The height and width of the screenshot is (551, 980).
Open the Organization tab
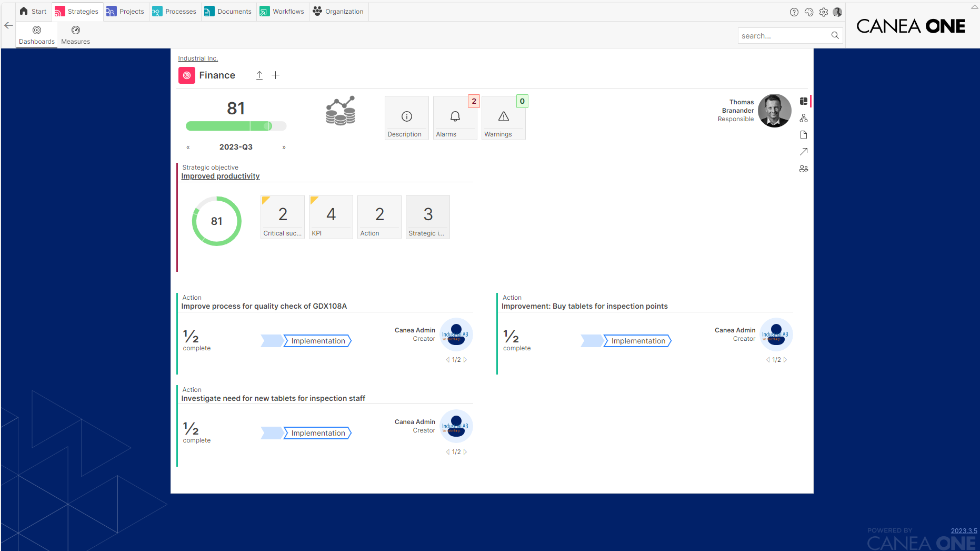point(338,11)
